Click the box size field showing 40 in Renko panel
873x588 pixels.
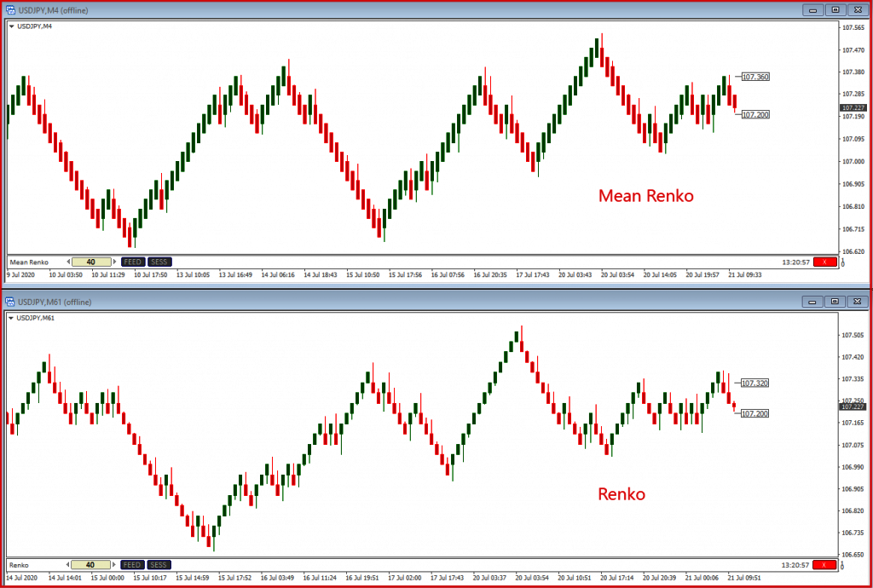(x=91, y=564)
